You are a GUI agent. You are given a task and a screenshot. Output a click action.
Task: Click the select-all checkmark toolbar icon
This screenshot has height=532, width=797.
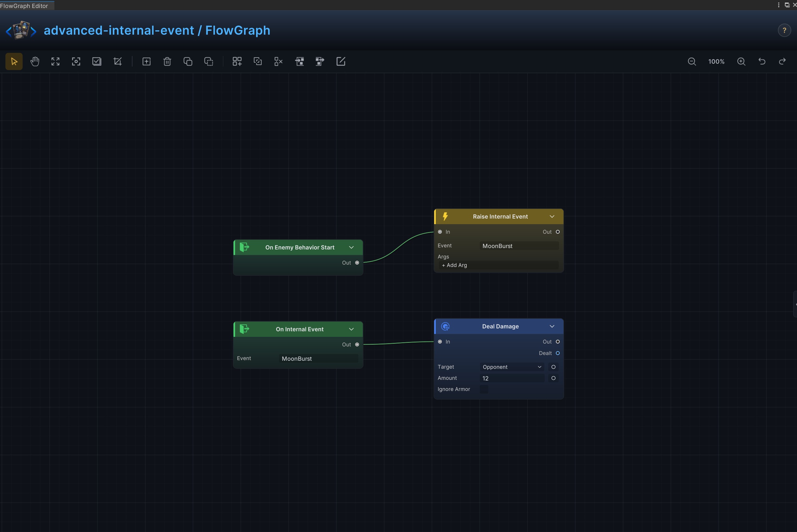click(x=97, y=61)
